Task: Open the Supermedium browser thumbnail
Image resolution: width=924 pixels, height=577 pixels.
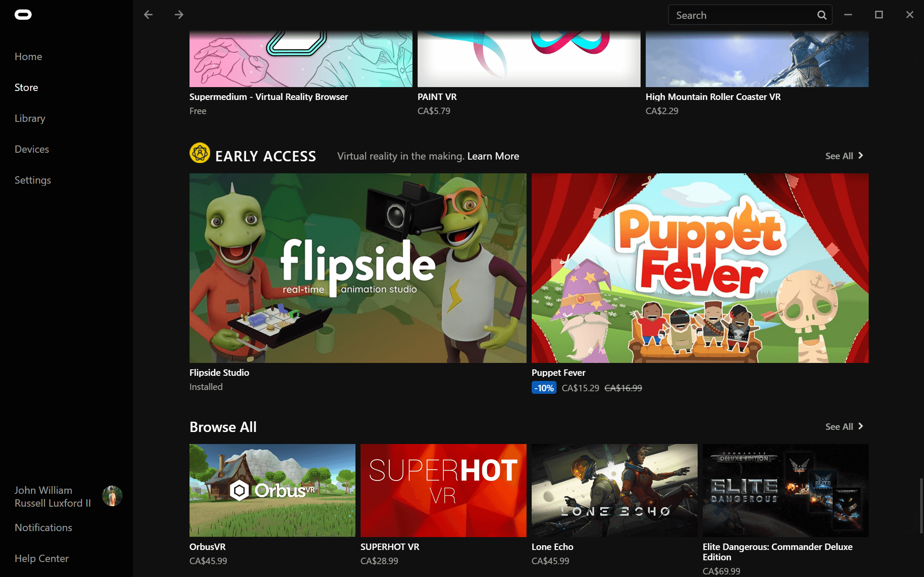Action: pyautogui.click(x=301, y=59)
